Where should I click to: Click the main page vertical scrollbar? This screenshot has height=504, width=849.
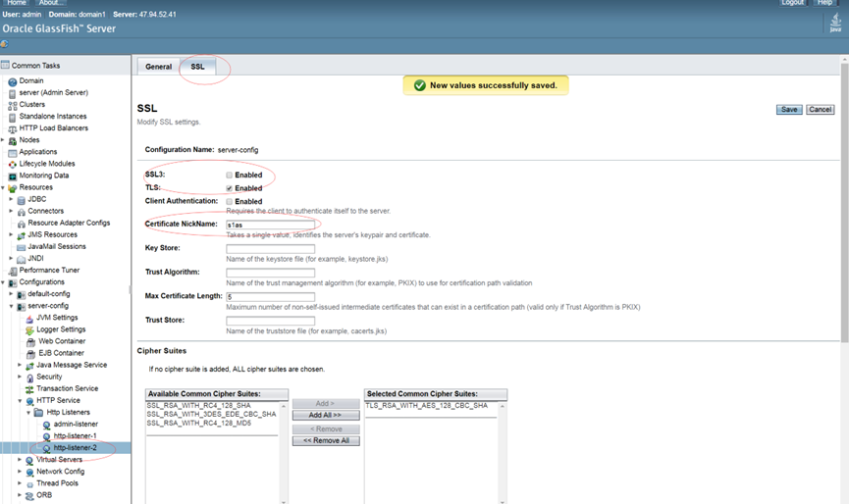click(844, 203)
